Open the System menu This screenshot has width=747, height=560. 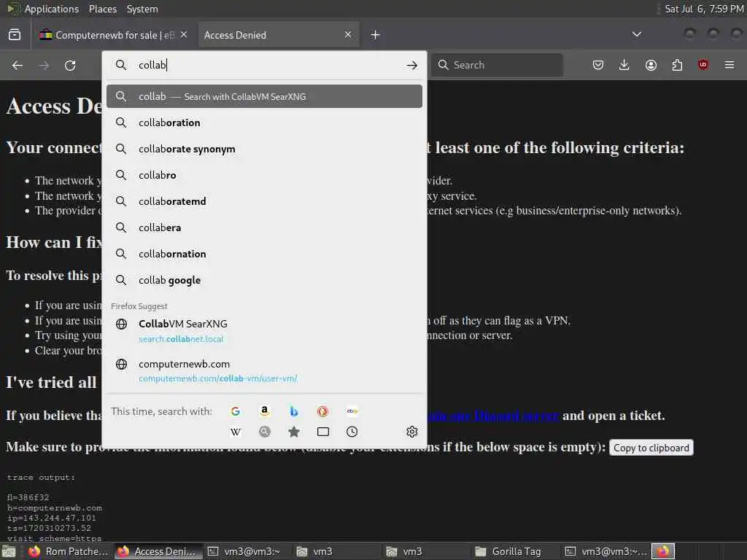[142, 9]
